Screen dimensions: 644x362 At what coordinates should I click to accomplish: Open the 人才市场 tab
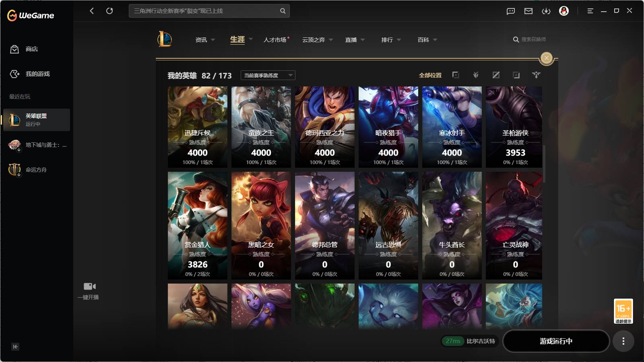tap(275, 40)
